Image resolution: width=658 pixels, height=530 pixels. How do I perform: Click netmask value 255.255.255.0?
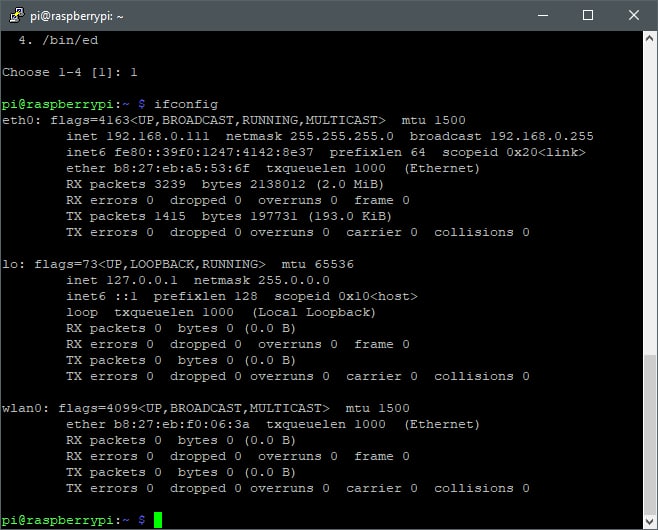click(342, 136)
